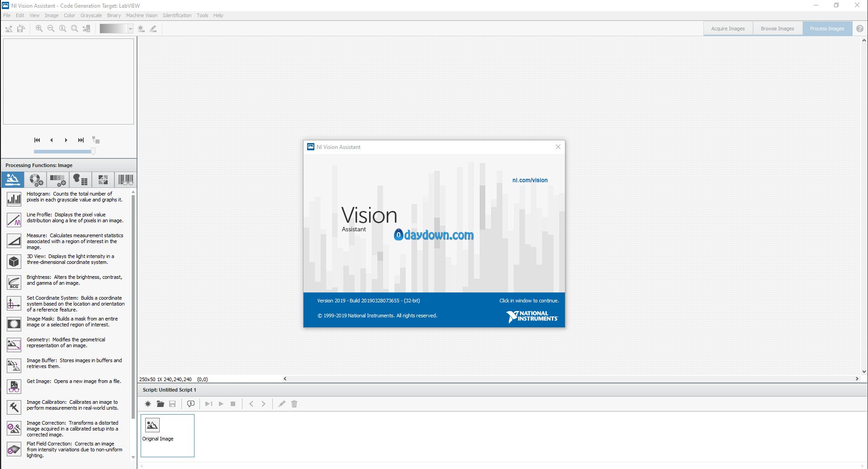Viewport: 868px width, 469px height.
Task: Click 'Click in window to continue' text
Action: click(529, 301)
